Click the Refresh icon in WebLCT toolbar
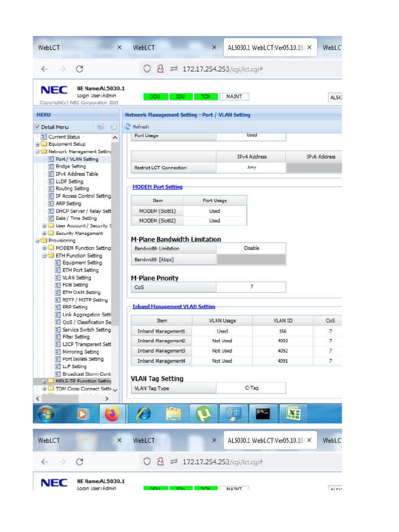 pos(128,127)
